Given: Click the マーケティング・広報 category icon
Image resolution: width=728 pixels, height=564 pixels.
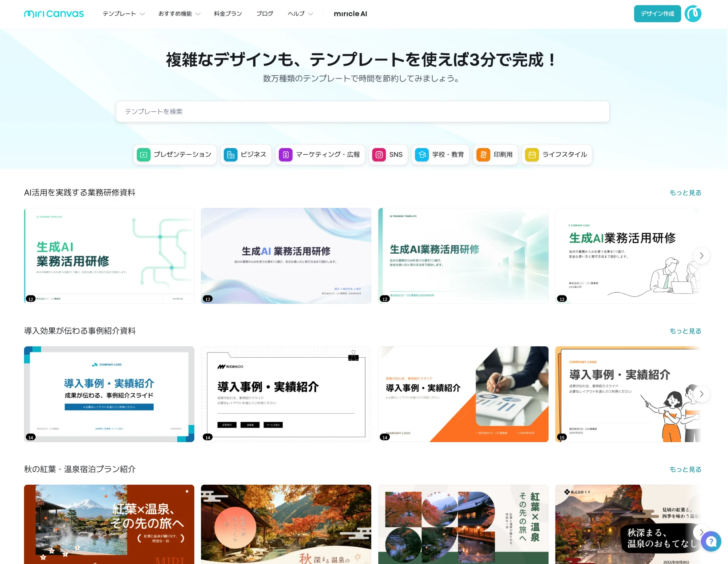Looking at the screenshot, I should point(286,155).
